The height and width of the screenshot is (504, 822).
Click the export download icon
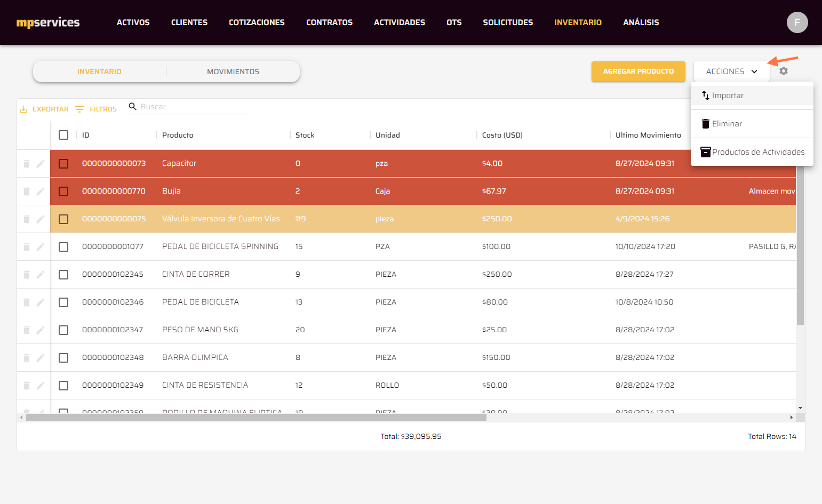23,109
